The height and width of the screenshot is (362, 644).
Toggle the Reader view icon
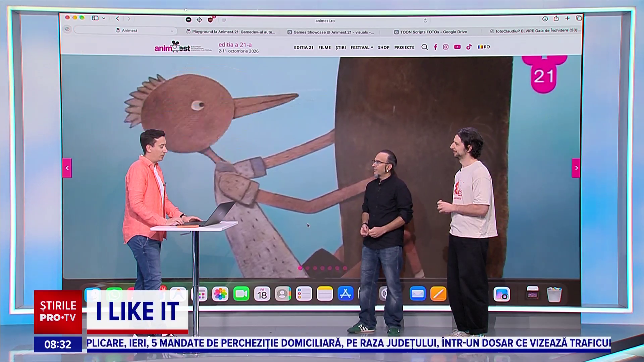tap(224, 20)
